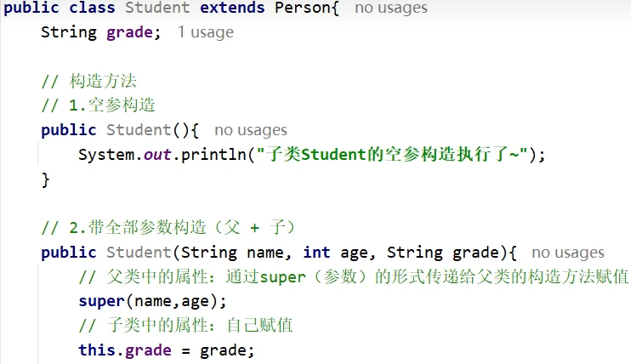
Task: Click the comment '// 构造方法'
Action: tap(89, 81)
